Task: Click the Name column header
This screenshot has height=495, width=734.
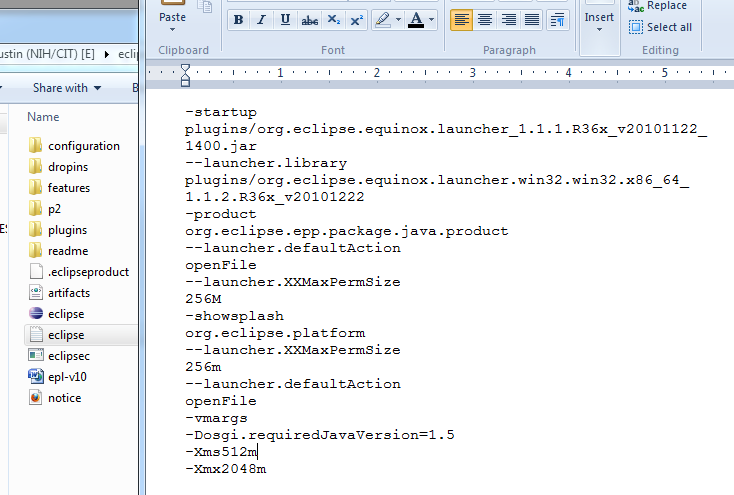Action: [x=43, y=117]
